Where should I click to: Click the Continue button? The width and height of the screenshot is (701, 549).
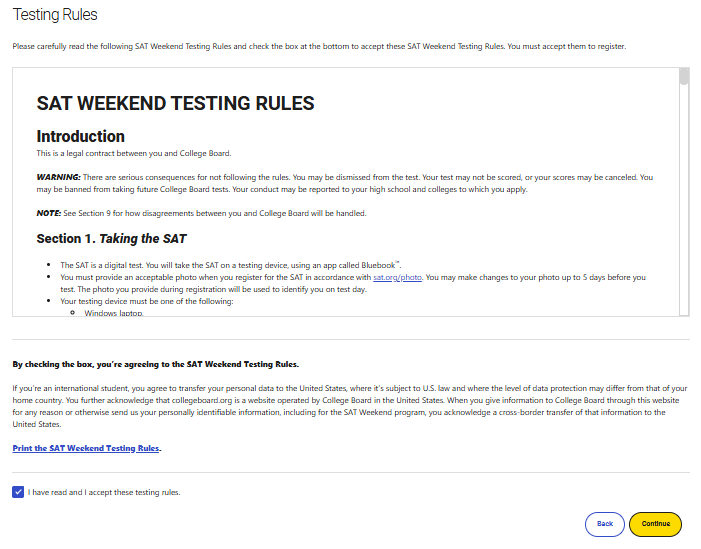coord(656,523)
